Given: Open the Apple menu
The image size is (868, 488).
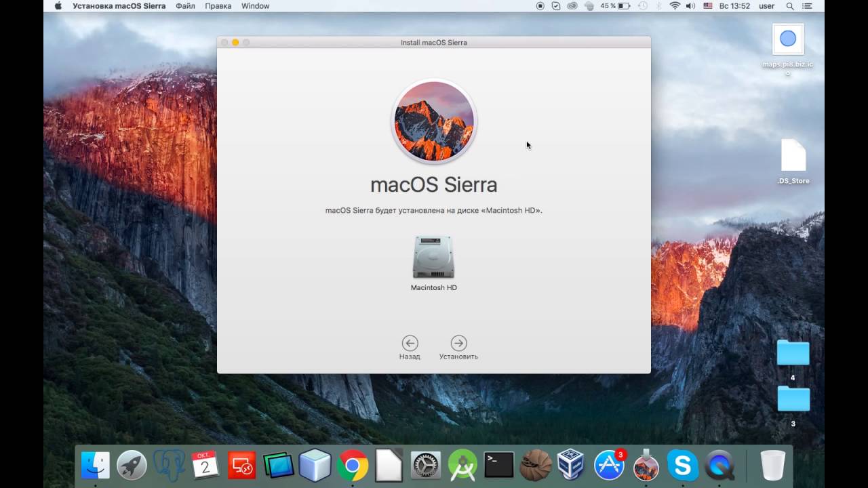Looking at the screenshot, I should click(58, 6).
